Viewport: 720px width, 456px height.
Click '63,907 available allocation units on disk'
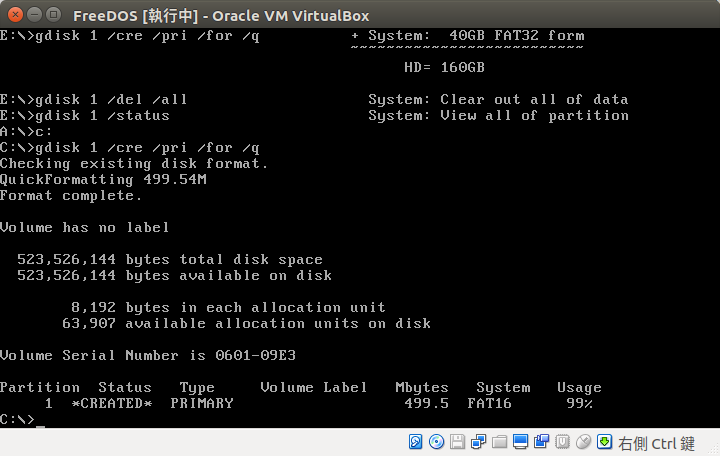[247, 324]
